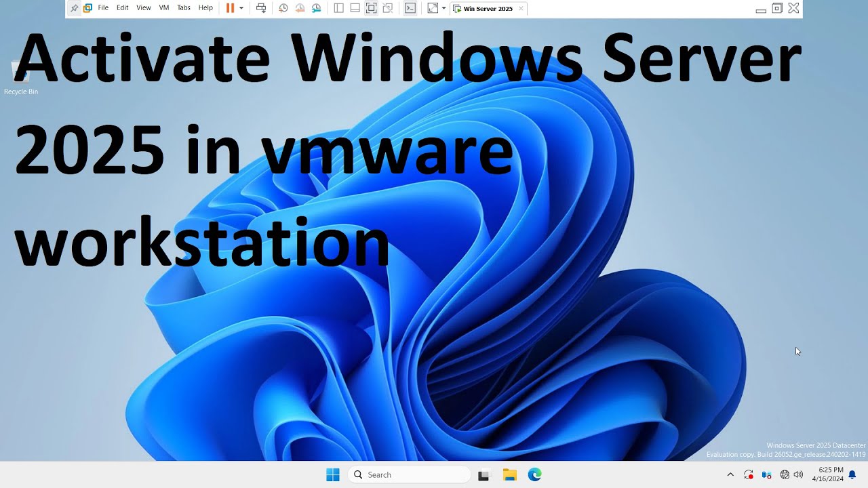
Task: Launch Microsoft Edge from the taskbar
Action: click(x=535, y=474)
